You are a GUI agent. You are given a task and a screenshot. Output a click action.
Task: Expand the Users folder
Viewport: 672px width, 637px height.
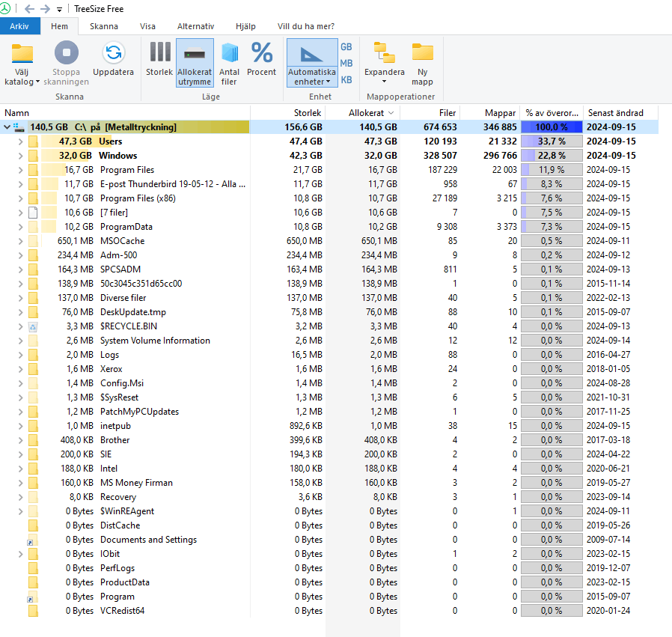[20, 141]
